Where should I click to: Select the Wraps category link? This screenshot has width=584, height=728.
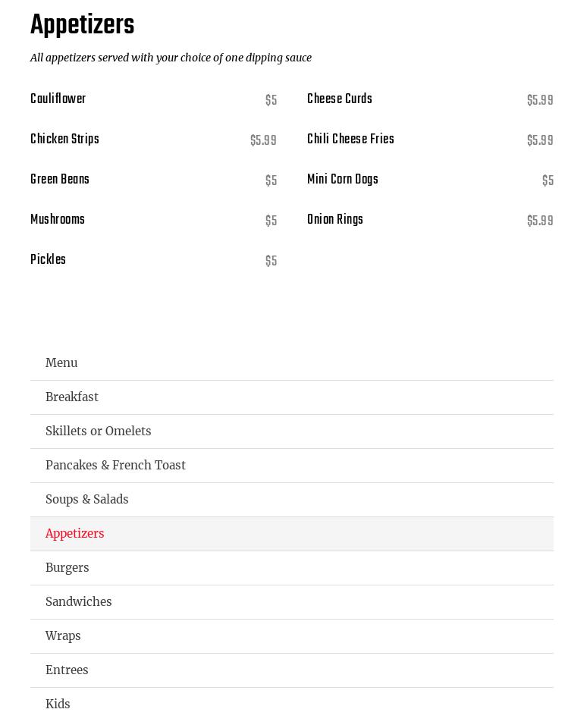pos(63,636)
